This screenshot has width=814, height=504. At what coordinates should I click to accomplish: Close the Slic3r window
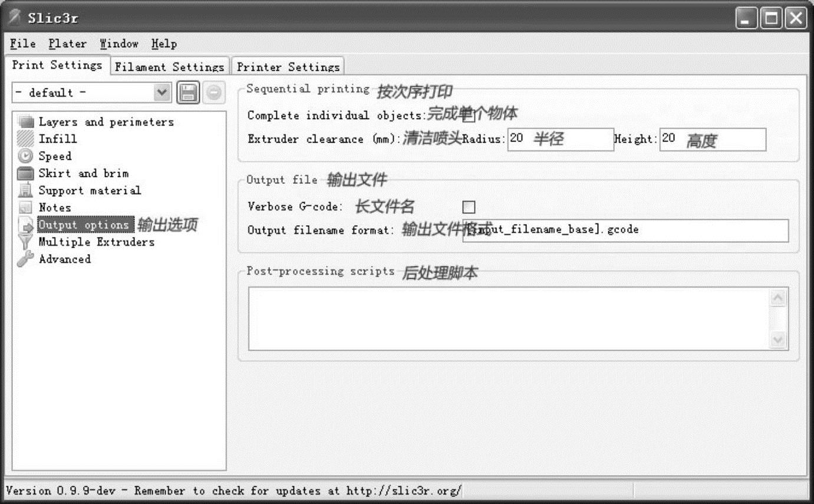coord(795,19)
